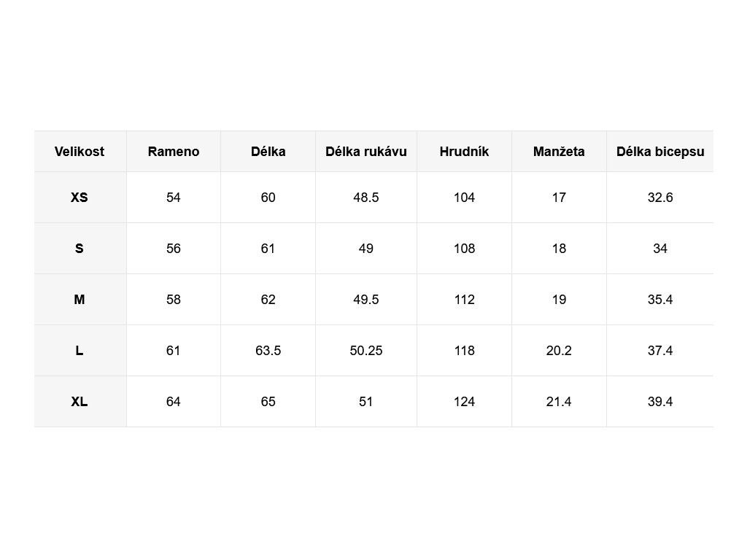Click the 108 chest value cell
The width and height of the screenshot is (747, 560).
pos(464,248)
